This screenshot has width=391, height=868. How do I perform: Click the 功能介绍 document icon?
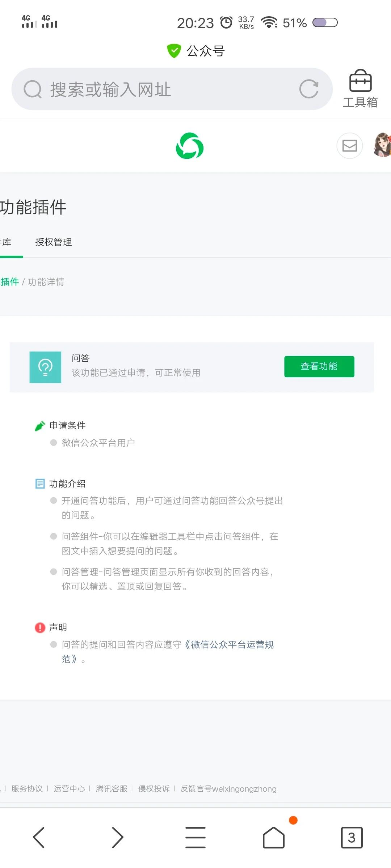(x=40, y=484)
